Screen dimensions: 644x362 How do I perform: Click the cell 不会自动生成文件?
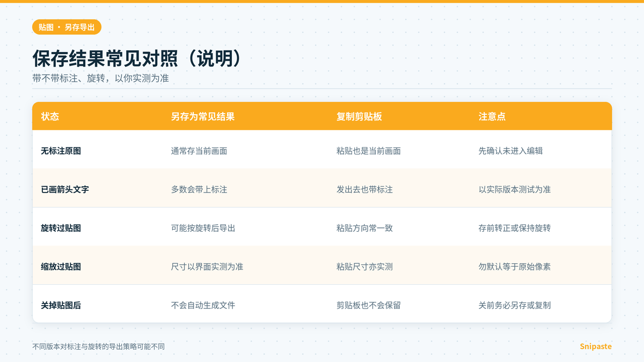click(203, 305)
